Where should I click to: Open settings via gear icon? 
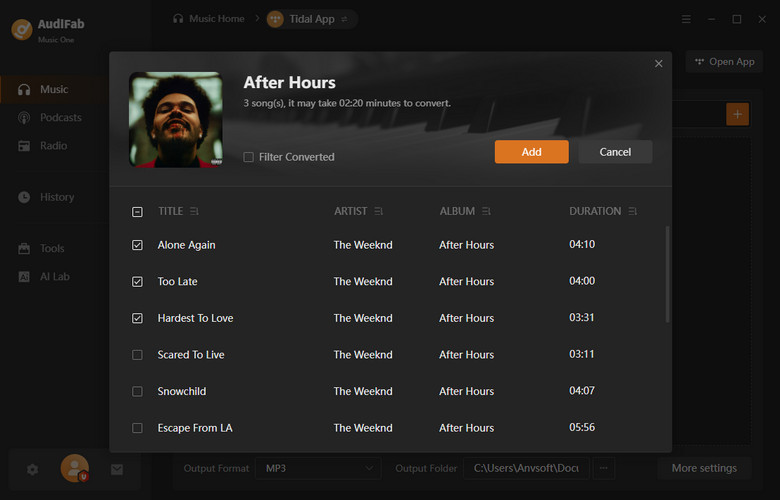click(32, 469)
